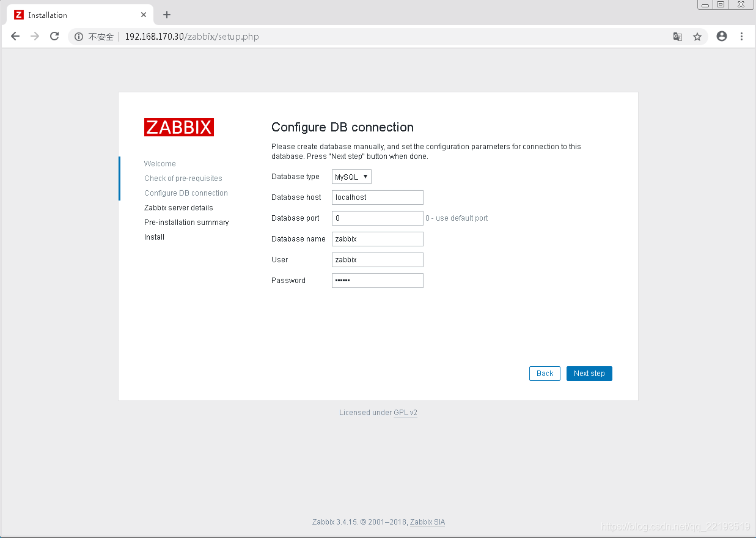Select the Installation browser tab
This screenshot has width=756, height=538.
coord(79,15)
